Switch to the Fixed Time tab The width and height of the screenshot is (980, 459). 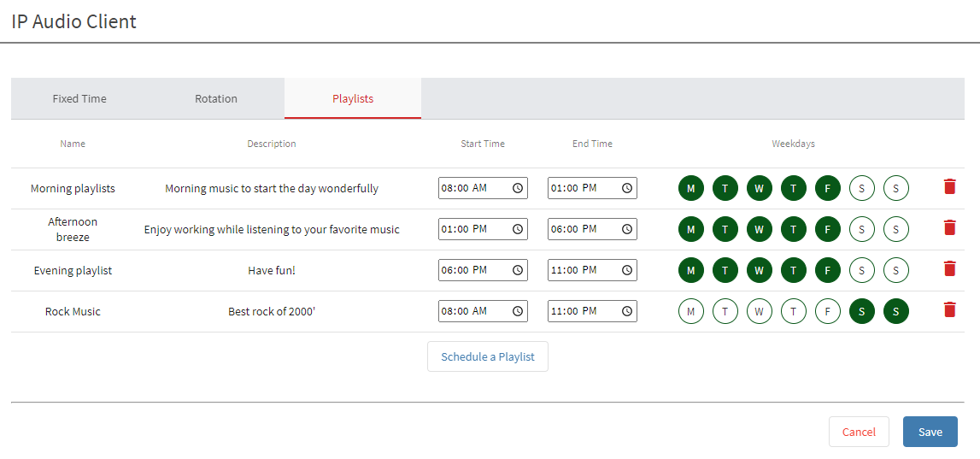click(x=79, y=98)
